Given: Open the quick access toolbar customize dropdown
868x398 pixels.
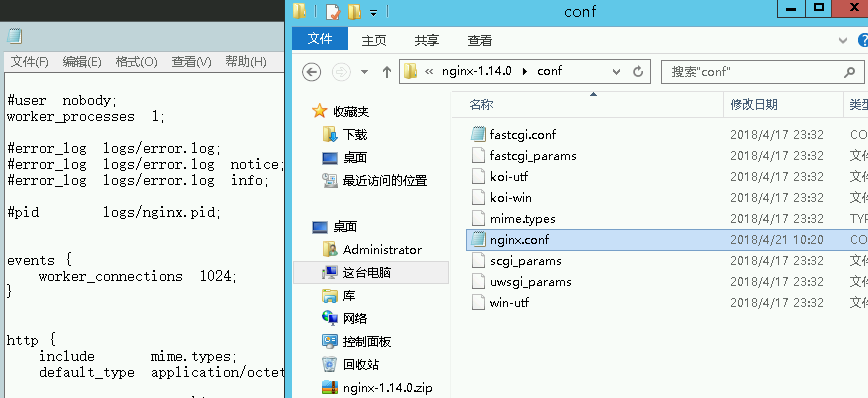Looking at the screenshot, I should [374, 12].
